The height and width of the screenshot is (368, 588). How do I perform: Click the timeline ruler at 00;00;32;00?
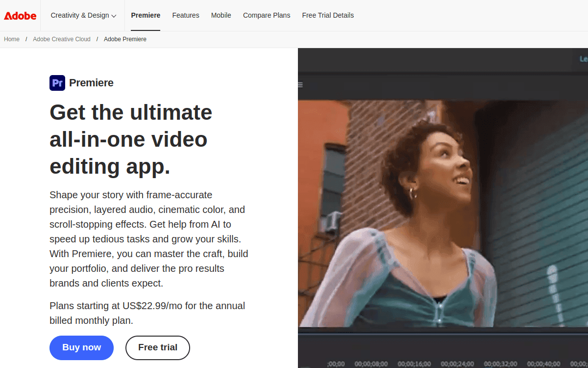[x=500, y=365]
